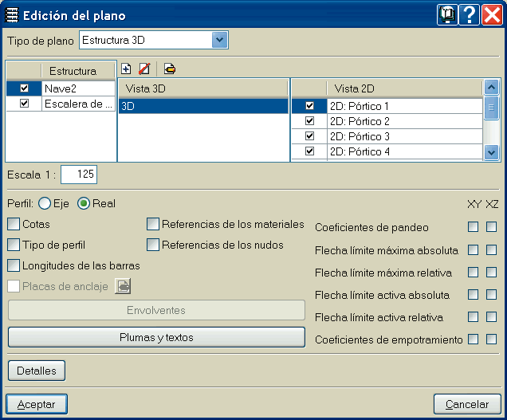Select the Eje profile radio button
The image size is (507, 420).
click(45, 203)
